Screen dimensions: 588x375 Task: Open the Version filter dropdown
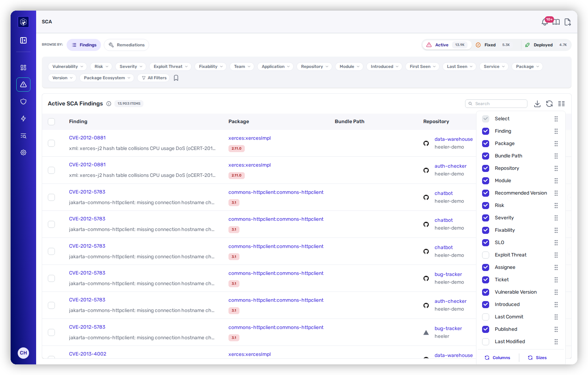click(62, 78)
